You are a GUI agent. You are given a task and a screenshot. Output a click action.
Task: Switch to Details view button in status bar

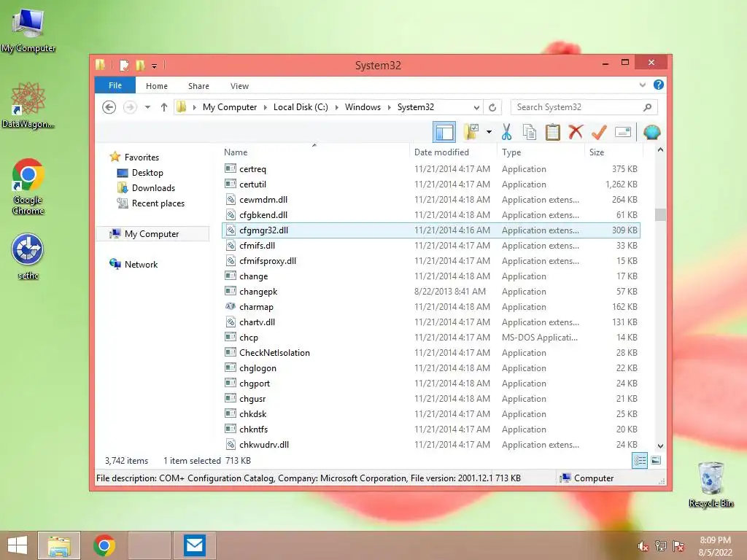point(640,461)
